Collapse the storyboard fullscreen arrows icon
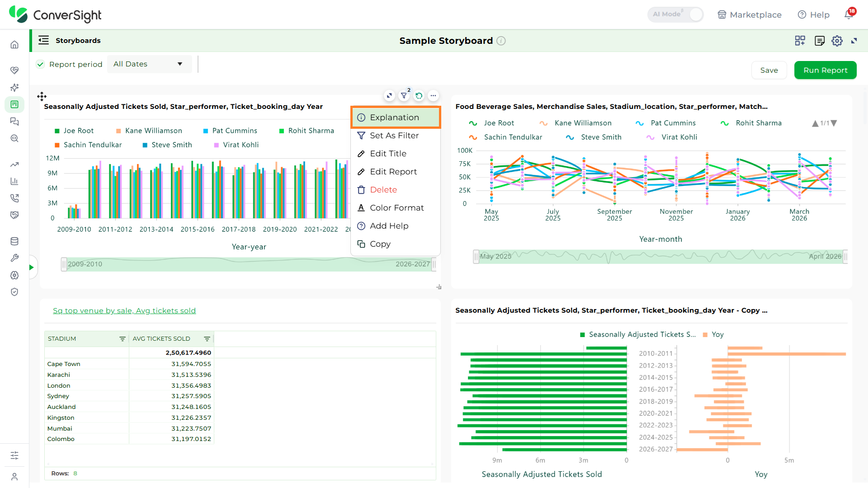Image resolution: width=868 pixels, height=488 pixels. [854, 41]
